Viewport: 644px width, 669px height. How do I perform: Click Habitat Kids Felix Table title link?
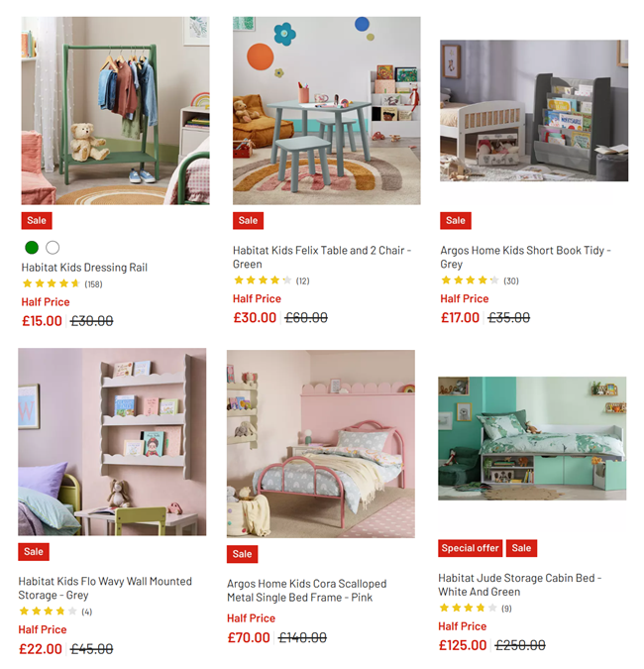pyautogui.click(x=322, y=258)
